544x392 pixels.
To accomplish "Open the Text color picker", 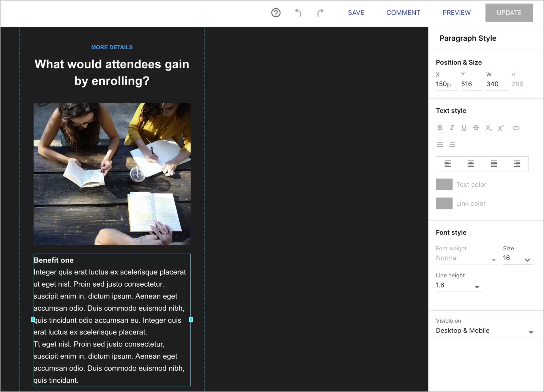I will (x=444, y=184).
